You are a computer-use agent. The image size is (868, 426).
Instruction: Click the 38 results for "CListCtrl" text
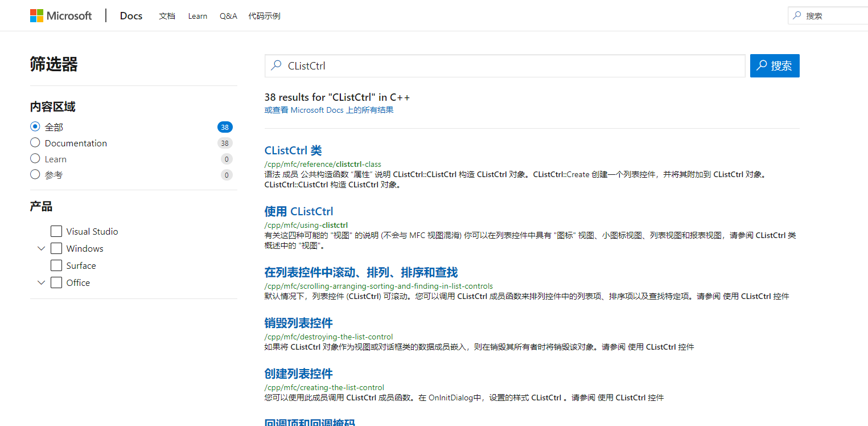coord(337,97)
